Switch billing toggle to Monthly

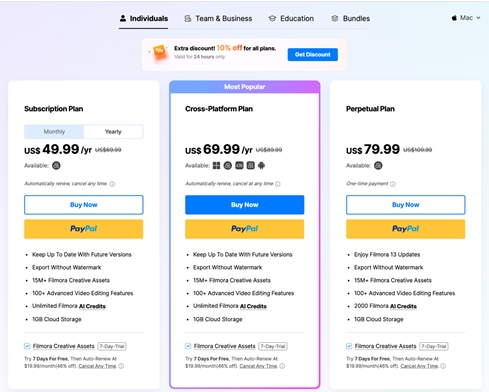[x=54, y=132]
